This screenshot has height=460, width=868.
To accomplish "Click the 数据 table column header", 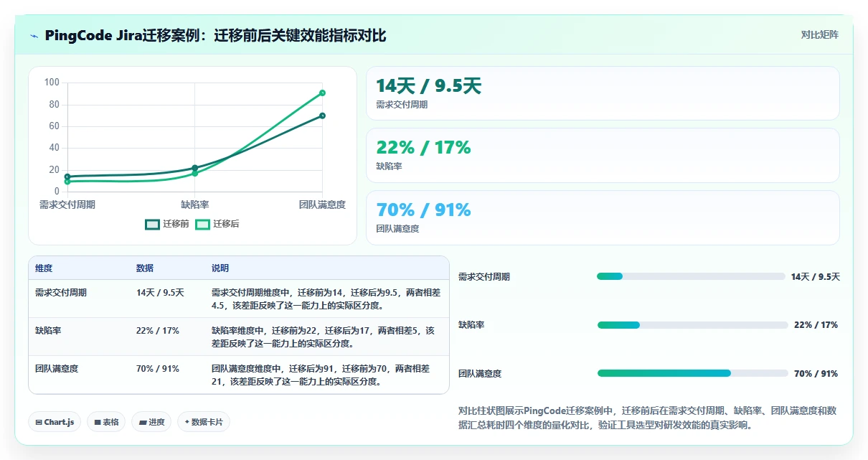I will (x=144, y=268).
